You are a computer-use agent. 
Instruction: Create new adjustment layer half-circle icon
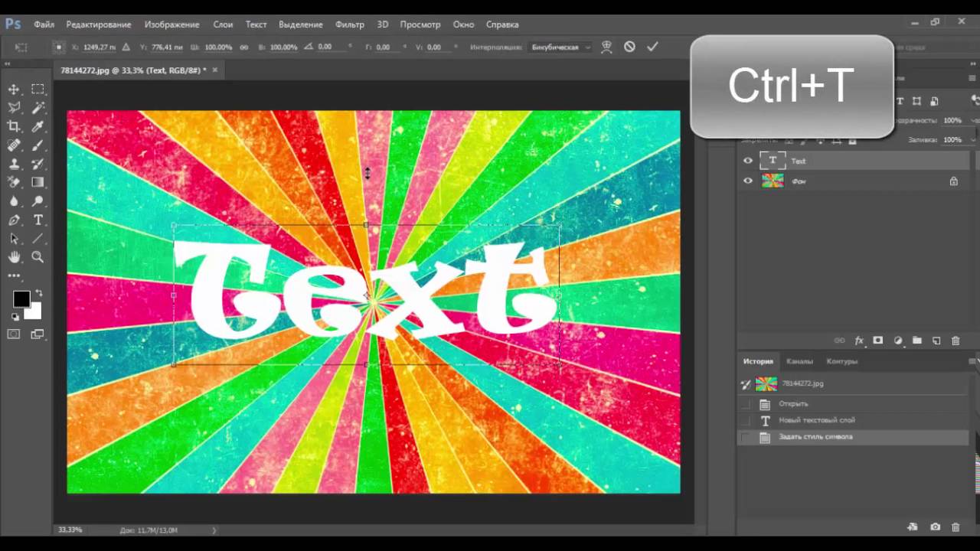pyautogui.click(x=898, y=341)
